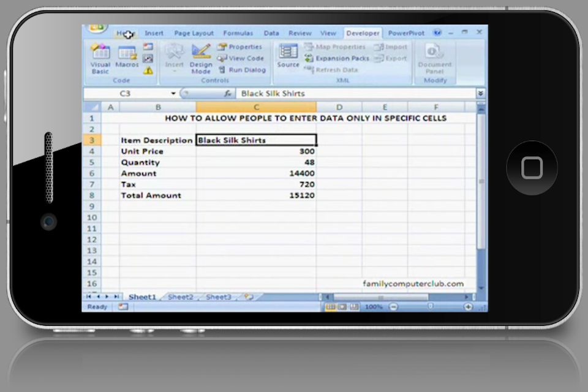
Task: Click the View Code button
Action: pos(241,58)
